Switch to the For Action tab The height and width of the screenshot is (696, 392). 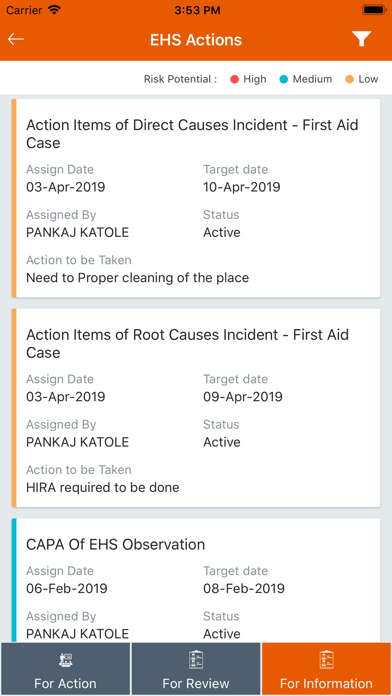point(65,668)
